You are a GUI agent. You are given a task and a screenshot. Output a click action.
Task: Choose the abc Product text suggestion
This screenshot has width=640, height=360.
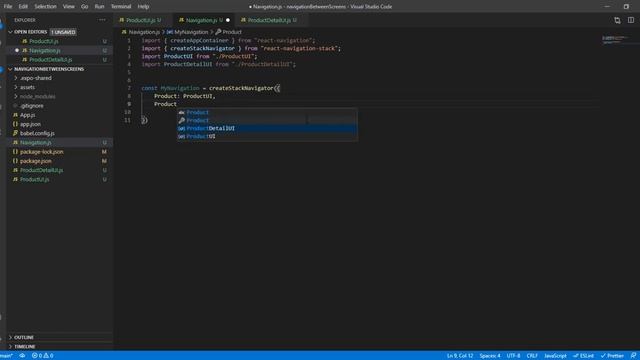coord(267,112)
